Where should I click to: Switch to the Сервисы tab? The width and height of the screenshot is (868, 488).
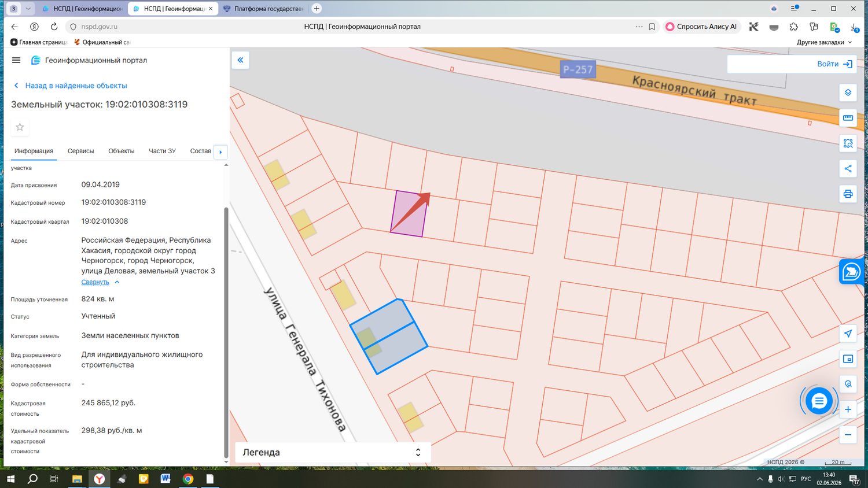[80, 151]
